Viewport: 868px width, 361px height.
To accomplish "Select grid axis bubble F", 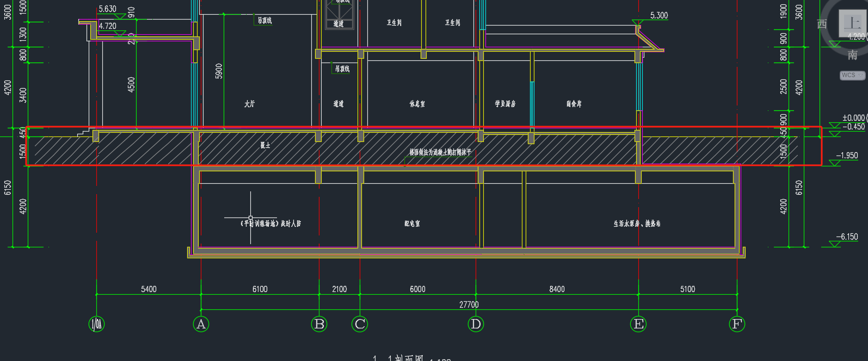I will coord(737,324).
